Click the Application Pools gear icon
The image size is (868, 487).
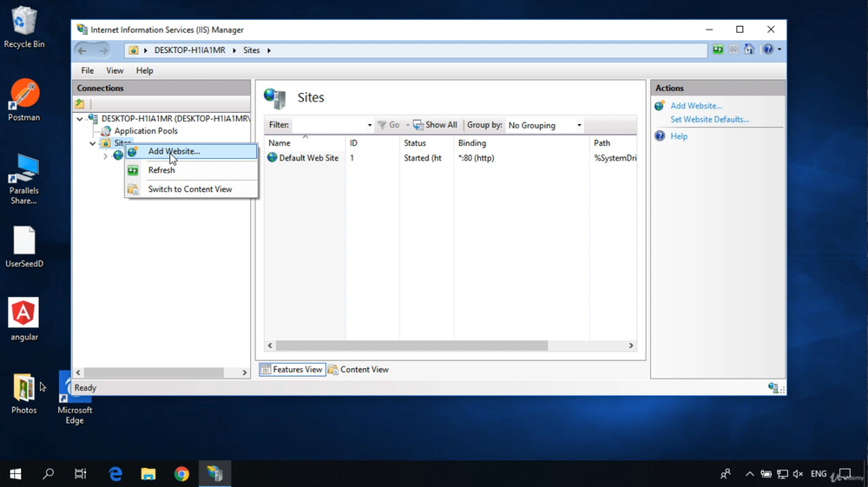[106, 131]
